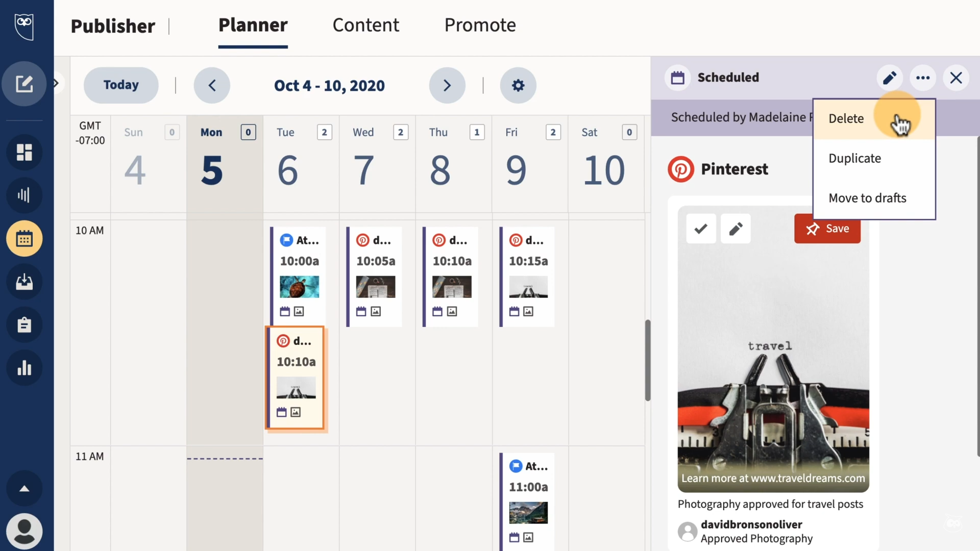The width and height of the screenshot is (980, 551).
Task: Select the Planner calendar icon in sidebar
Action: pos(24,238)
